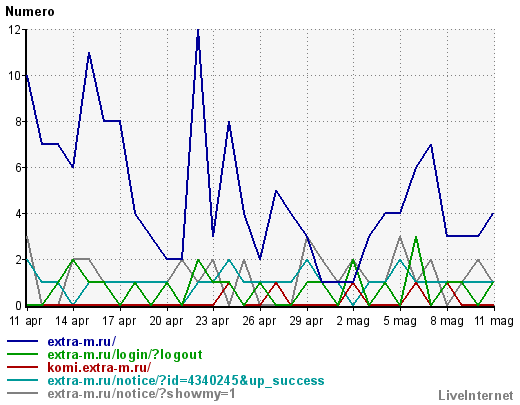
Task: Click the teal line swatch in legend
Action: [x=22, y=380]
